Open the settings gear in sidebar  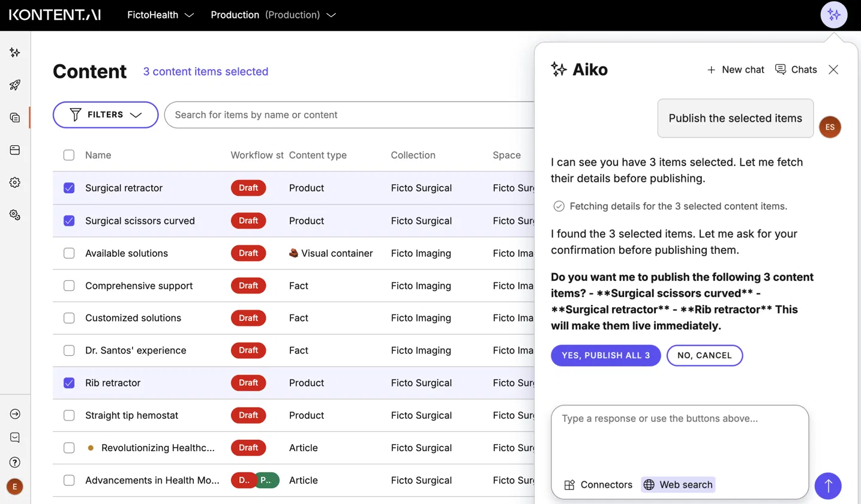coord(15,182)
